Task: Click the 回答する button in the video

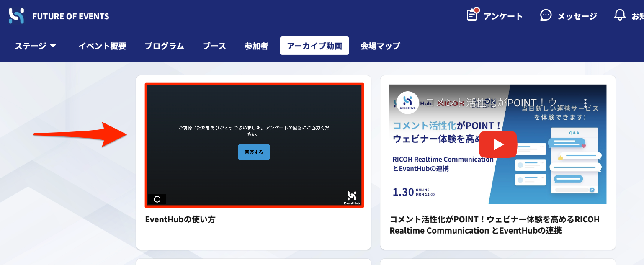Action: [254, 152]
